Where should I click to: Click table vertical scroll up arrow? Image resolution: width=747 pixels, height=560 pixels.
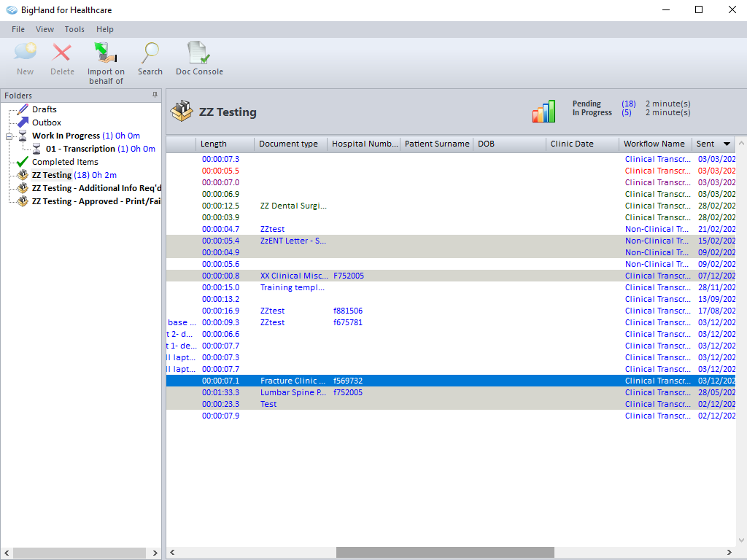pos(741,143)
